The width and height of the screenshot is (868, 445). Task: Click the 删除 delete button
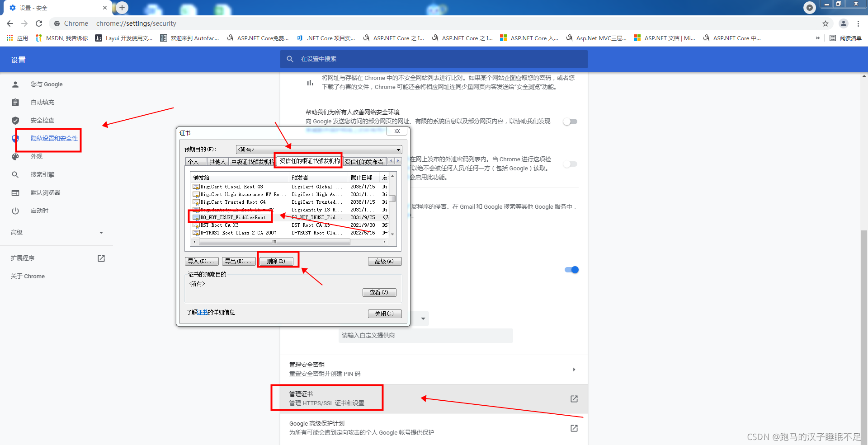point(276,261)
